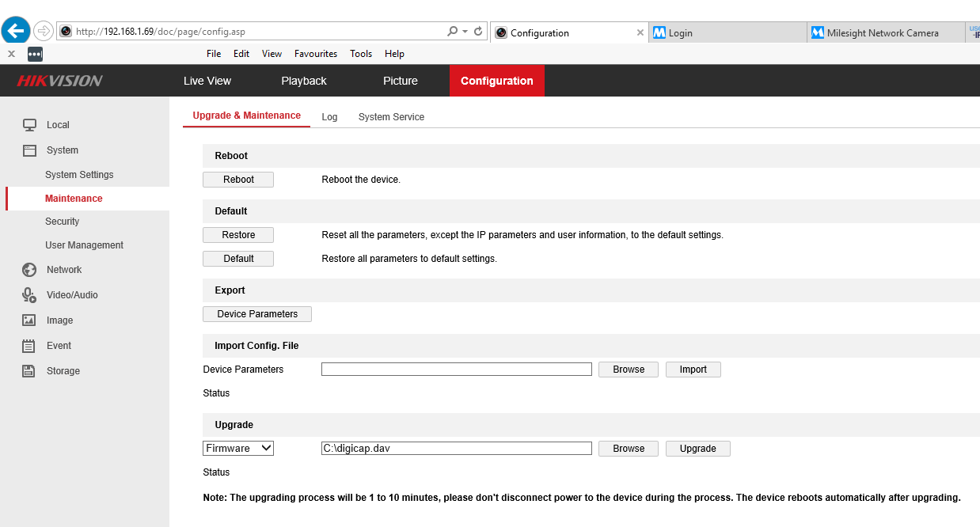Click the Video/Audio microphone icon
This screenshot has height=527, width=980.
pyautogui.click(x=29, y=295)
